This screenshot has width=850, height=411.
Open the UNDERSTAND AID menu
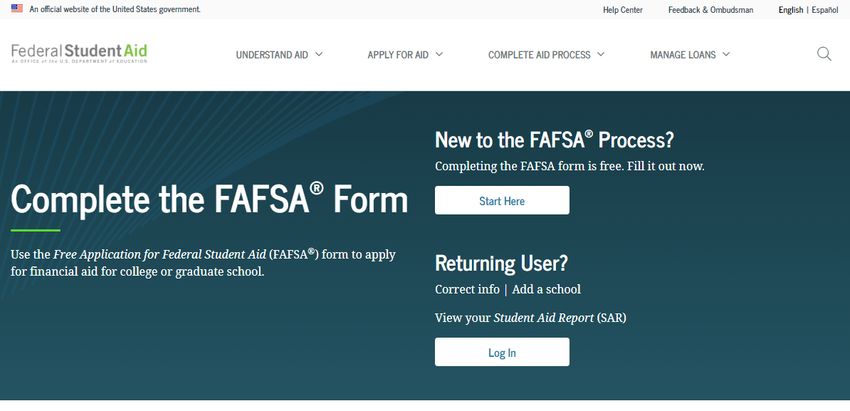tap(272, 55)
